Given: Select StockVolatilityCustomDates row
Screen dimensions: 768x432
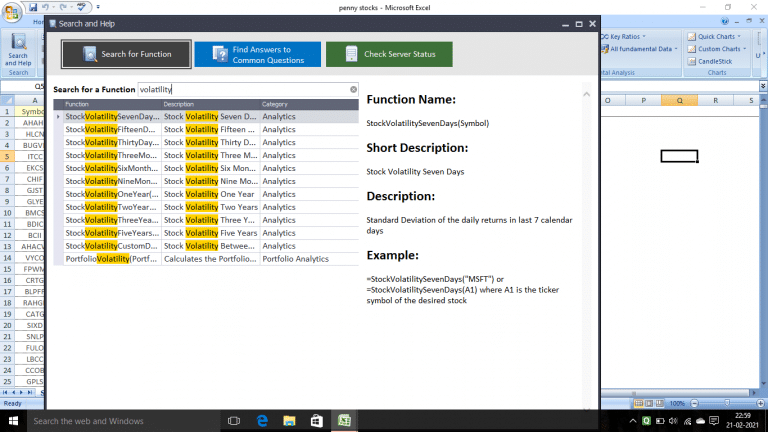Looking at the screenshot, I should pos(206,246).
